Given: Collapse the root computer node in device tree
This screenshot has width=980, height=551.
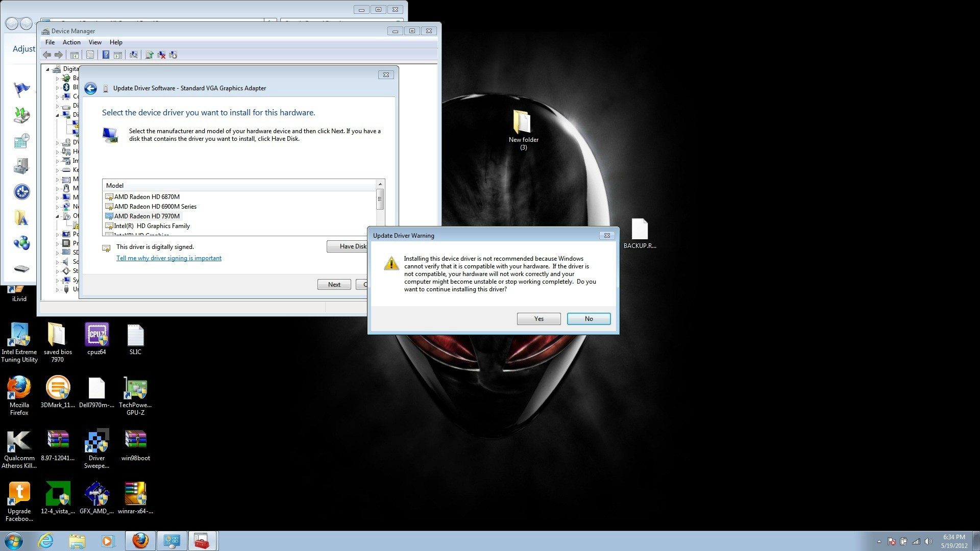Looking at the screenshot, I should (48, 69).
